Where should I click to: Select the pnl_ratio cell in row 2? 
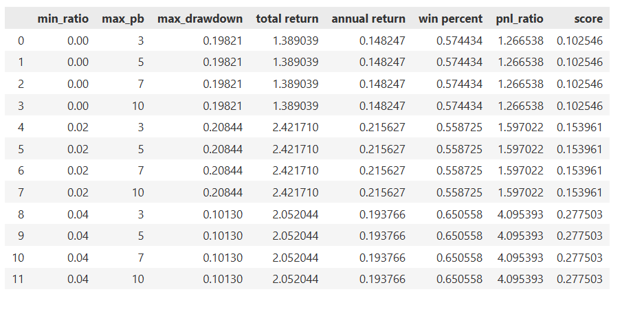520,84
